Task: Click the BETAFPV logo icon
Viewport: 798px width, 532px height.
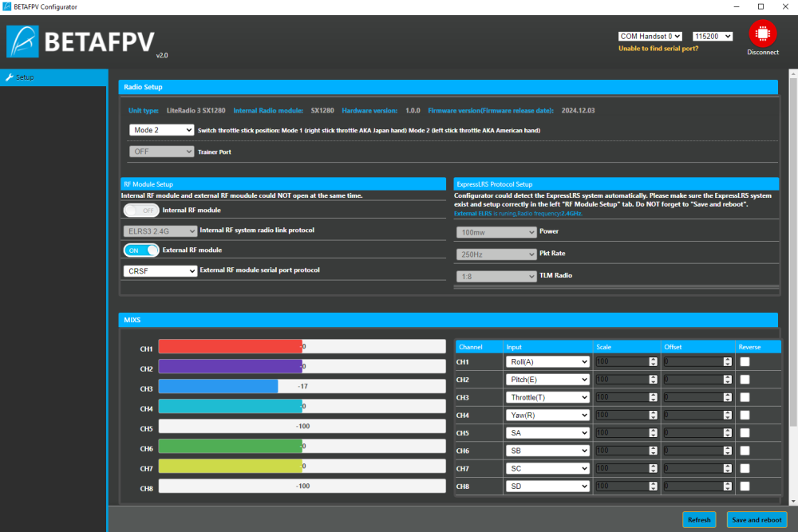Action: click(x=22, y=41)
